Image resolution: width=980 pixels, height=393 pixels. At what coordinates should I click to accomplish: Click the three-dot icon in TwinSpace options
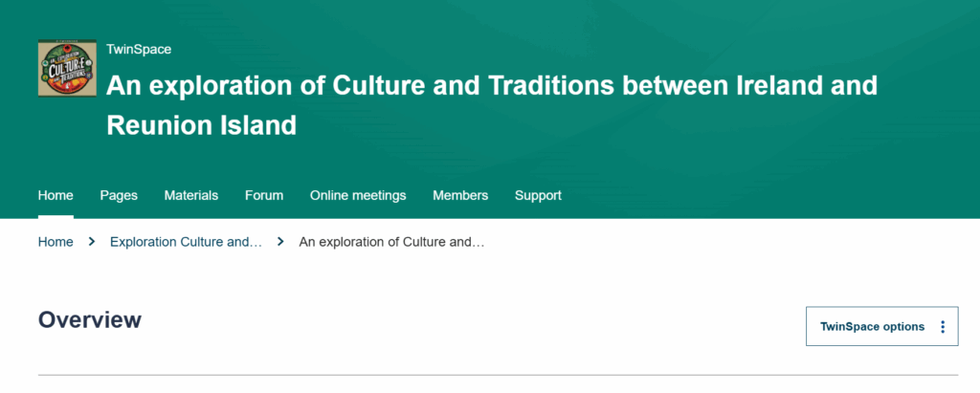click(943, 327)
